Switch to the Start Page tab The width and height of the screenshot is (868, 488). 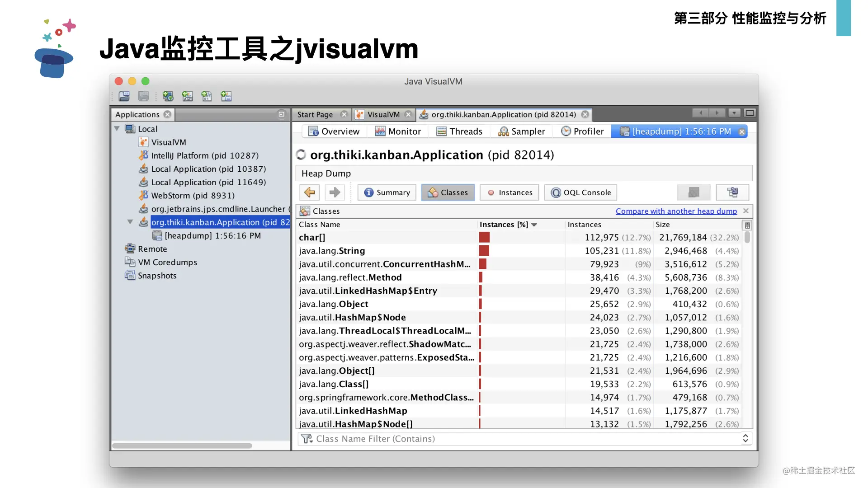pos(315,114)
